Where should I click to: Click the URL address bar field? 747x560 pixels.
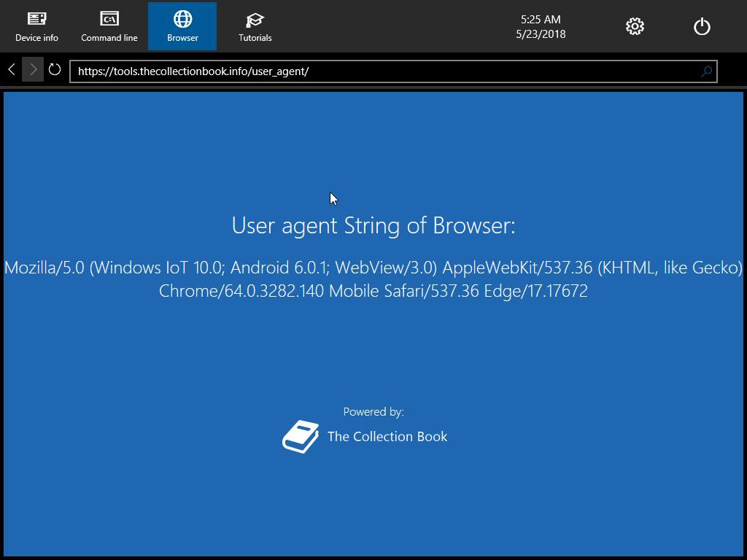point(393,71)
